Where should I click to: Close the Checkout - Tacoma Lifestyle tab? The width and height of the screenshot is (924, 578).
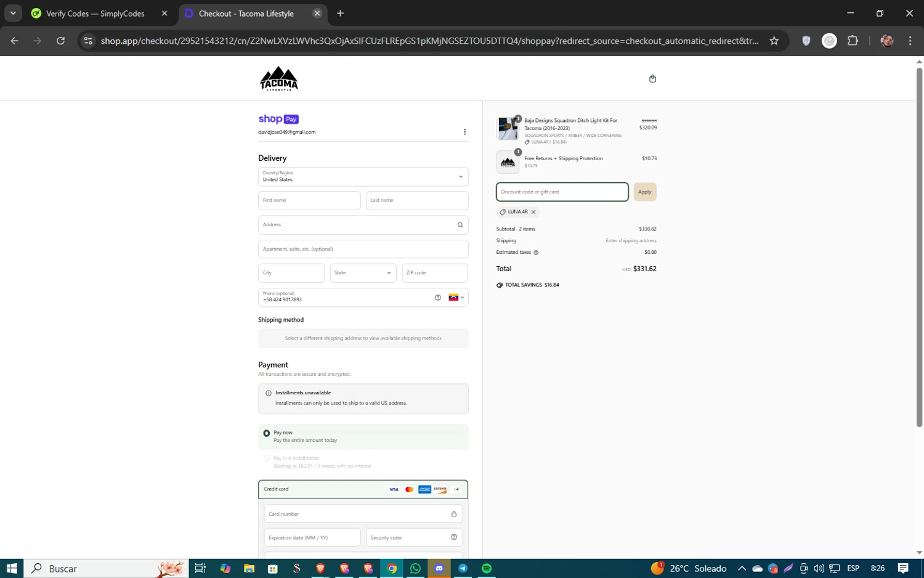(x=317, y=13)
